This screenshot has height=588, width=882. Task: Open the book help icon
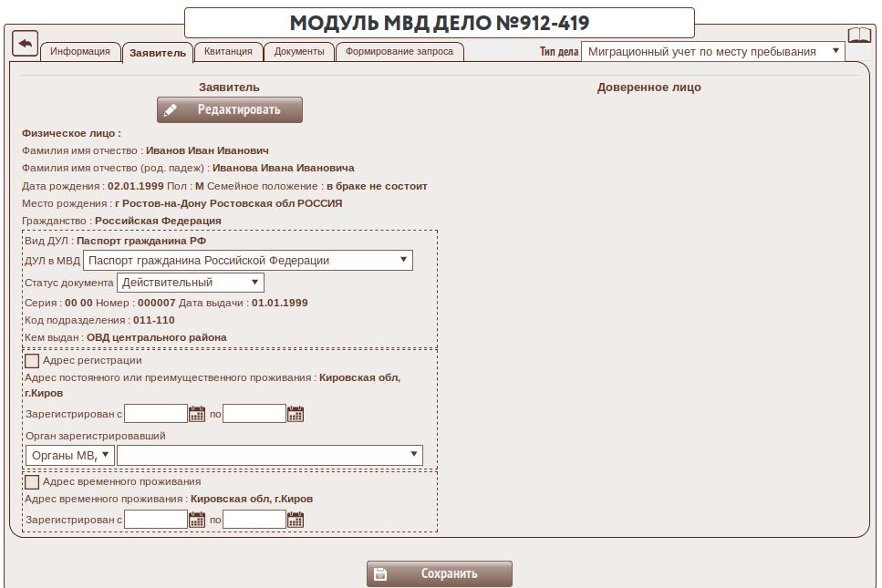[859, 36]
